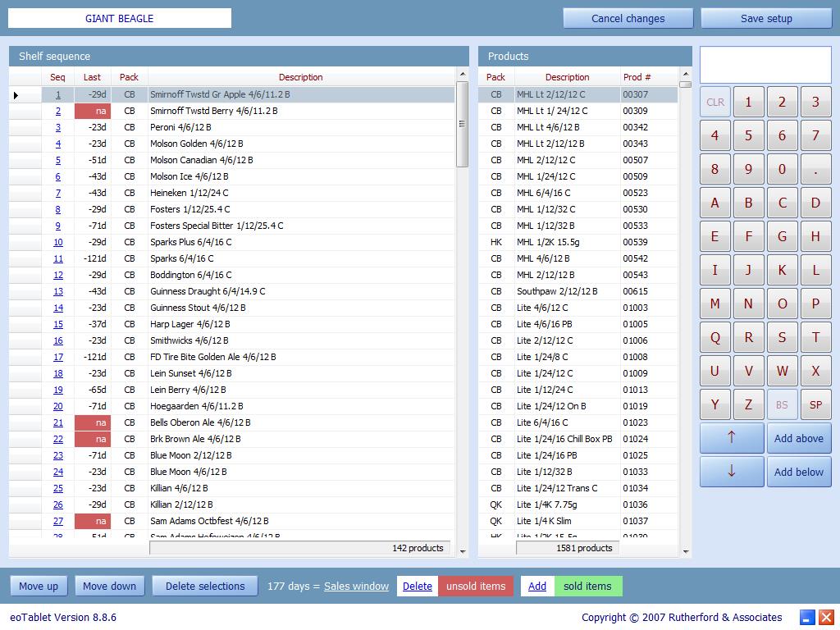Click Move down button
Viewport: 840px width, 630px height.
pos(109,586)
